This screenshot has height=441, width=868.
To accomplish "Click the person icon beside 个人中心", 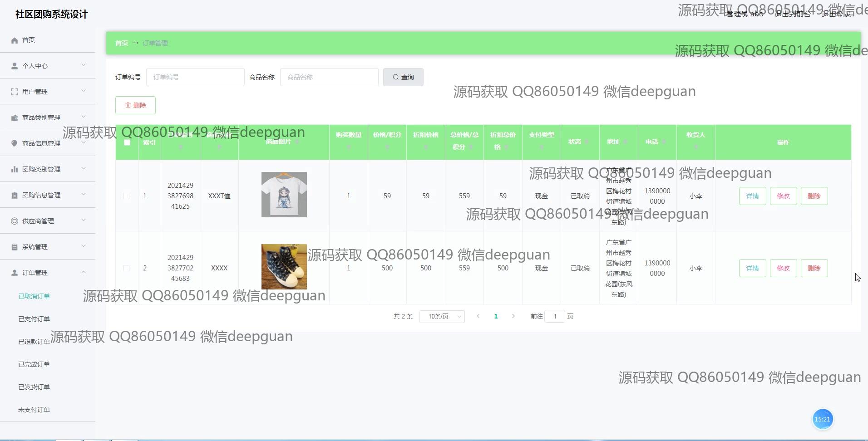I will (x=15, y=66).
